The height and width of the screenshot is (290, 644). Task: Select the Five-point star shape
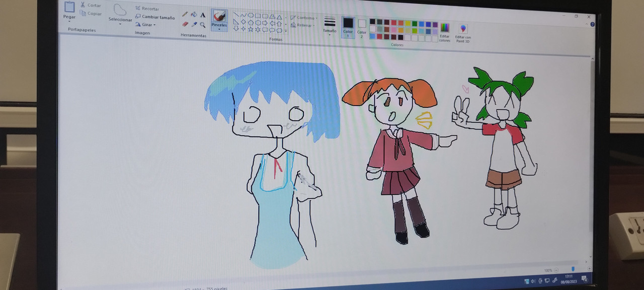251,29
